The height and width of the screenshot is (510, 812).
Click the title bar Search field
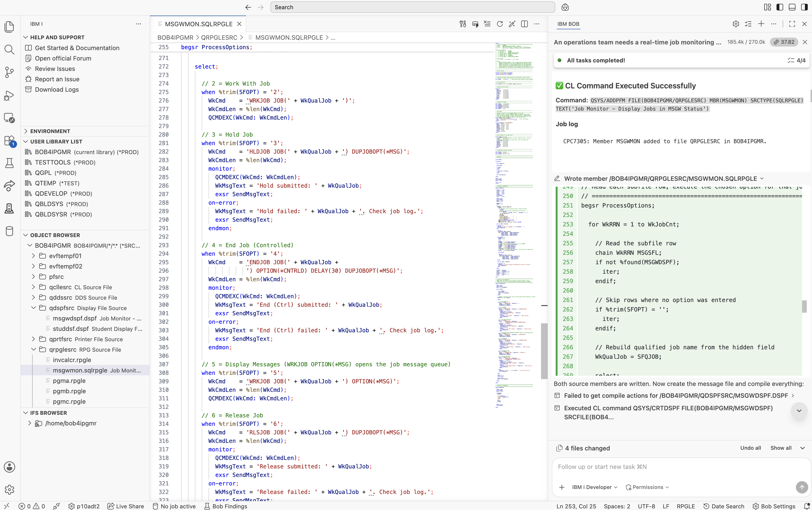point(412,7)
